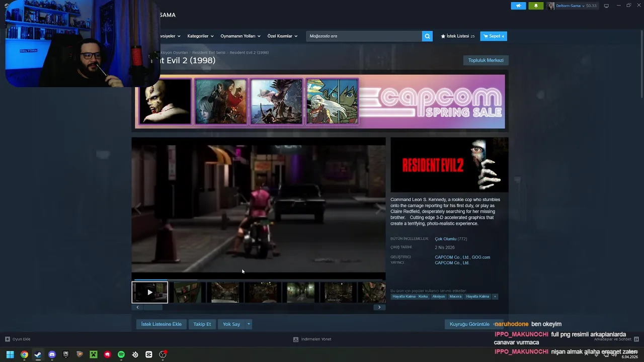Click Yok Say ignore button
Image resolution: width=644 pixels, height=362 pixels.
point(231,324)
